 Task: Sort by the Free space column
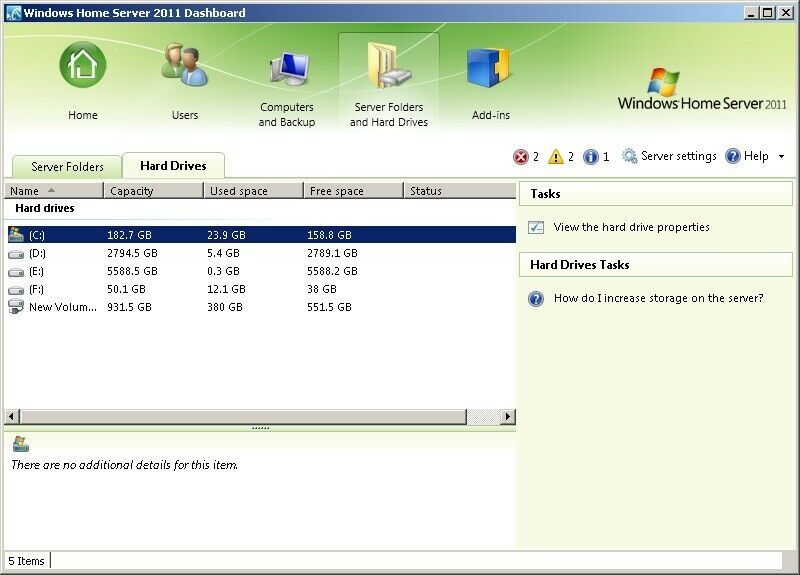[353, 191]
